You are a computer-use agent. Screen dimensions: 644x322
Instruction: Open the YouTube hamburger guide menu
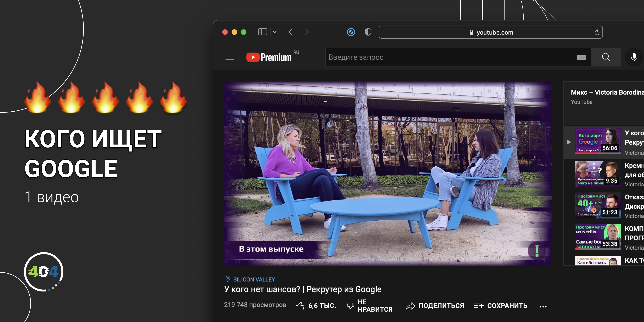230,57
